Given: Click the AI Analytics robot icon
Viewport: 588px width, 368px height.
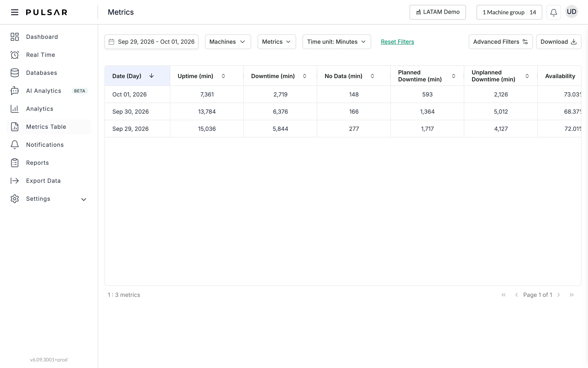Looking at the screenshot, I should 14,91.
